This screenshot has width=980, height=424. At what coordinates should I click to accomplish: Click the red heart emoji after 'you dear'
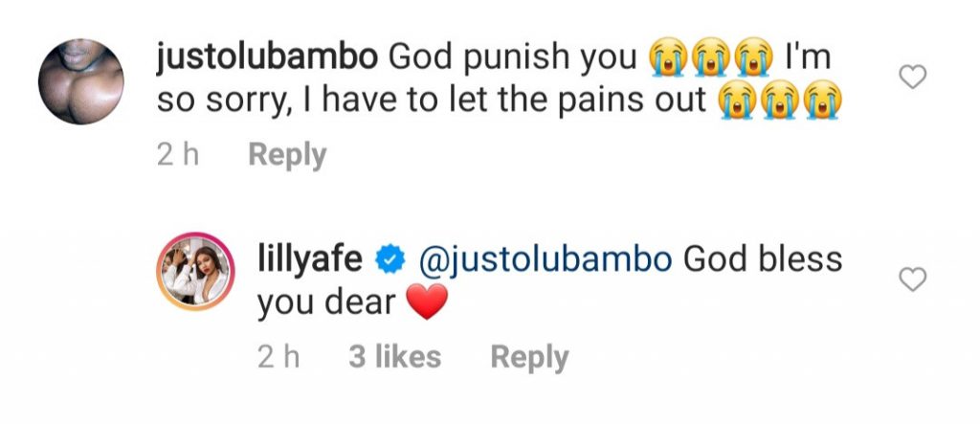(x=428, y=304)
